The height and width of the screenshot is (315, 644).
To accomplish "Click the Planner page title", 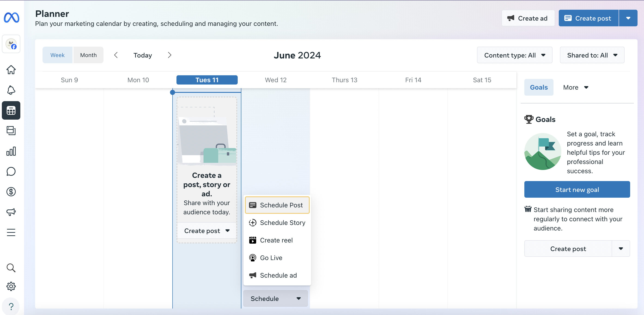I will (52, 14).
